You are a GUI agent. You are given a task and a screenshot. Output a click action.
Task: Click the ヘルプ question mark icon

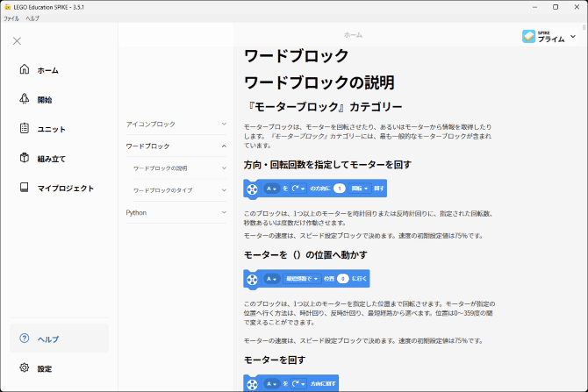click(24, 339)
